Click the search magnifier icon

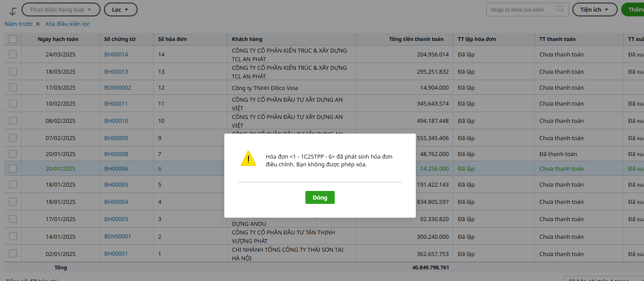pyautogui.click(x=560, y=9)
